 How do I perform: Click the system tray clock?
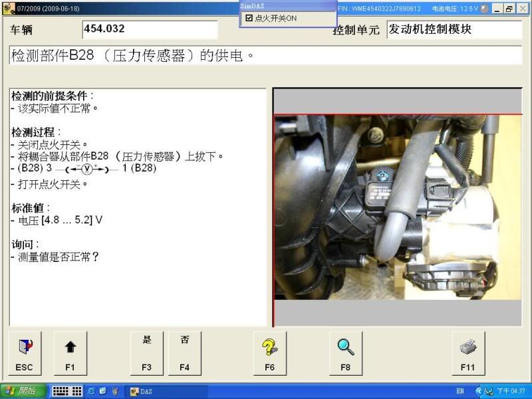pos(515,392)
